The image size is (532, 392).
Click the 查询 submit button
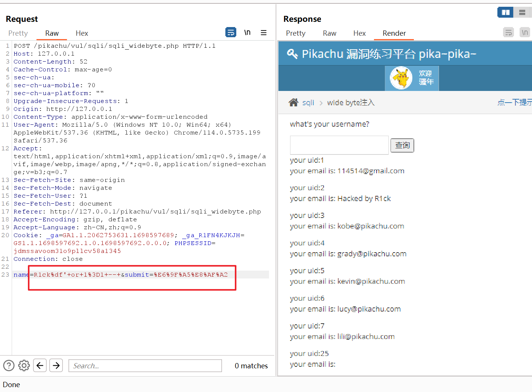[x=402, y=145]
